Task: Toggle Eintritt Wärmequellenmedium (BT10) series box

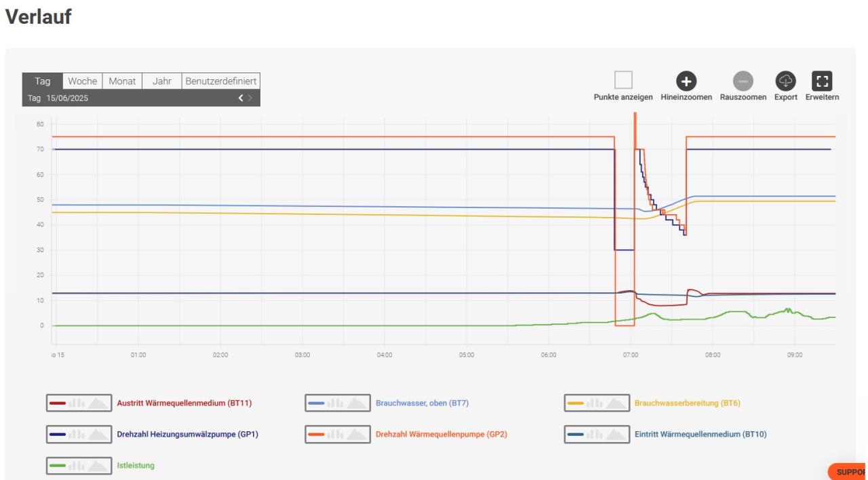Action: click(597, 434)
